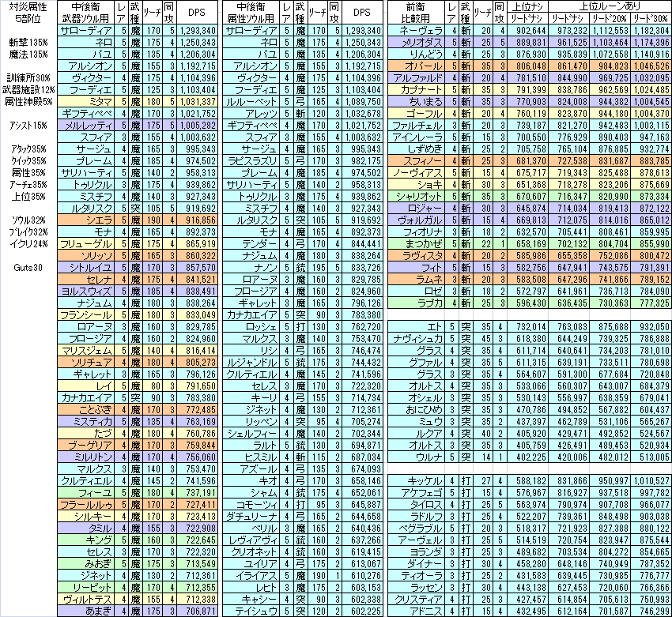Click the ソウル32% label

pos(28,220)
